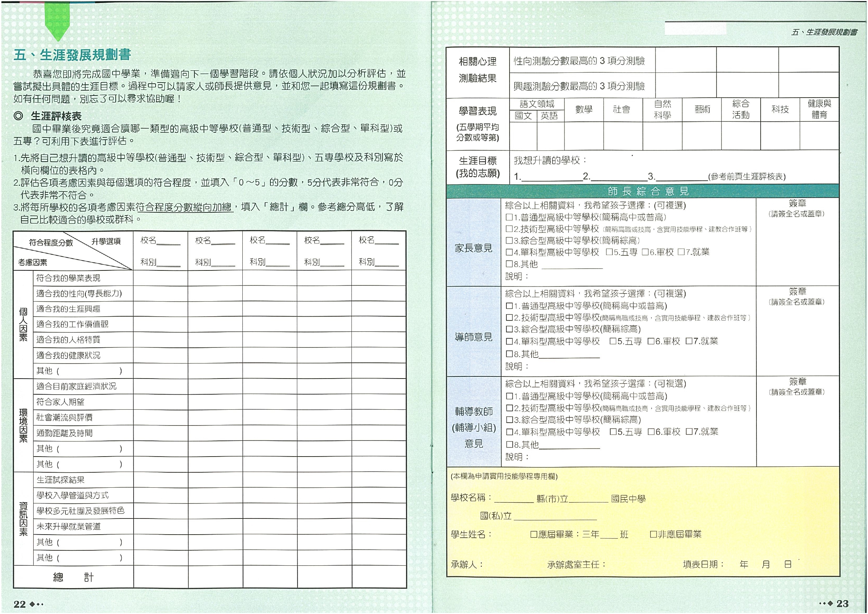Click the 適合目前家庭經濟狀況 row label
The height and width of the screenshot is (614, 868).
coord(76,386)
